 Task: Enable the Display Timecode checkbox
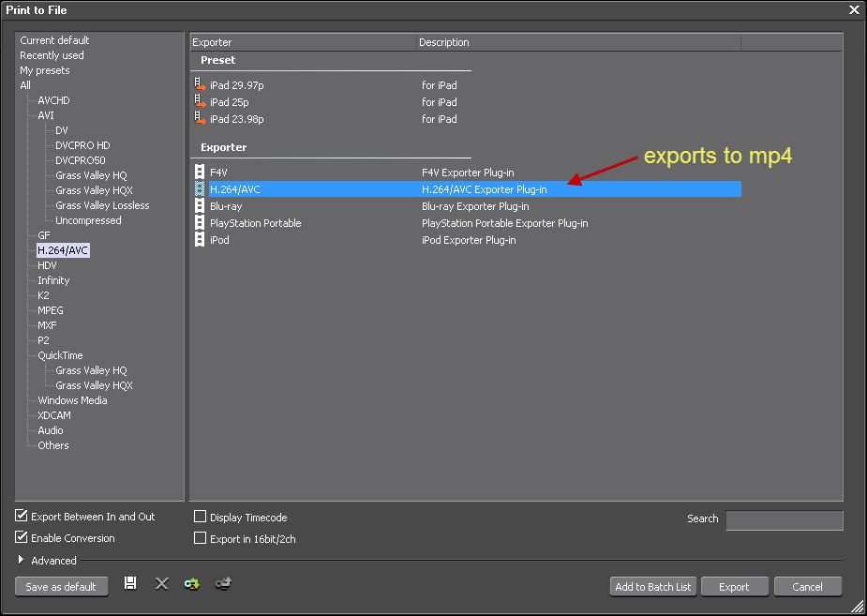(200, 517)
